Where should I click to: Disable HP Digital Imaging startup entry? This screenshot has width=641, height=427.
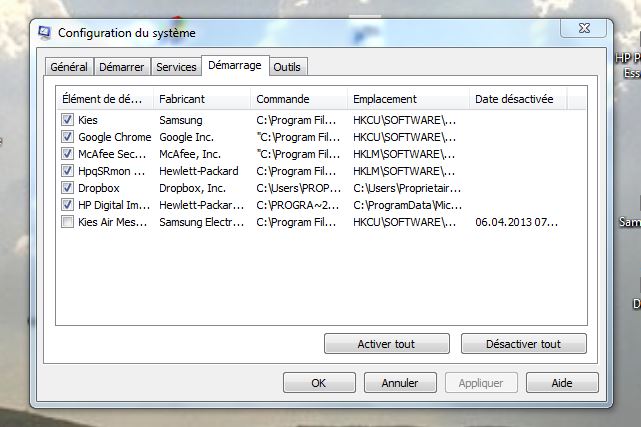[67, 205]
